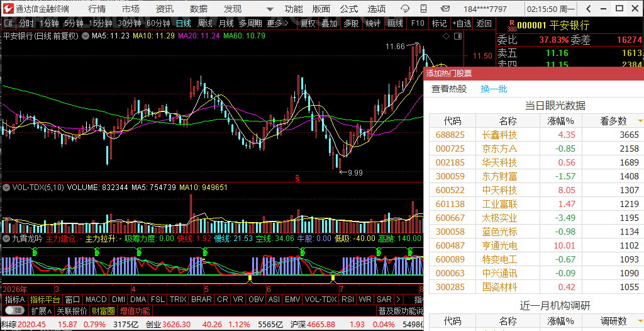This screenshot has height=331, width=644.
Task: Select the RSI indicator tab
Action: [347, 300]
